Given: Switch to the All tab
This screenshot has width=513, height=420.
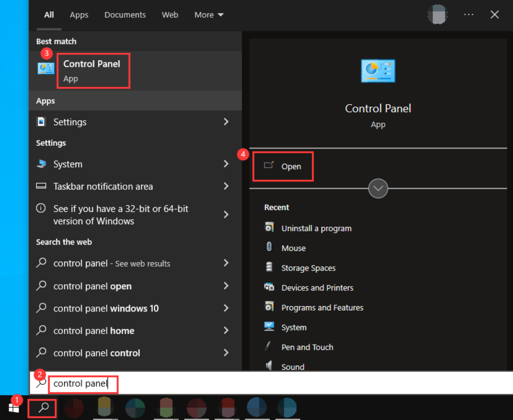Looking at the screenshot, I should tap(49, 15).
